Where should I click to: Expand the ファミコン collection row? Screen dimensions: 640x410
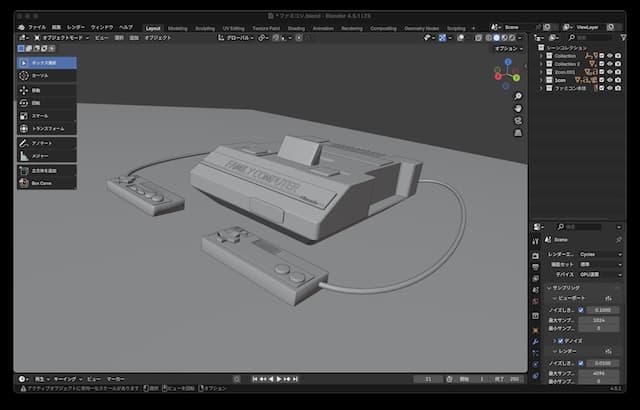coord(542,88)
